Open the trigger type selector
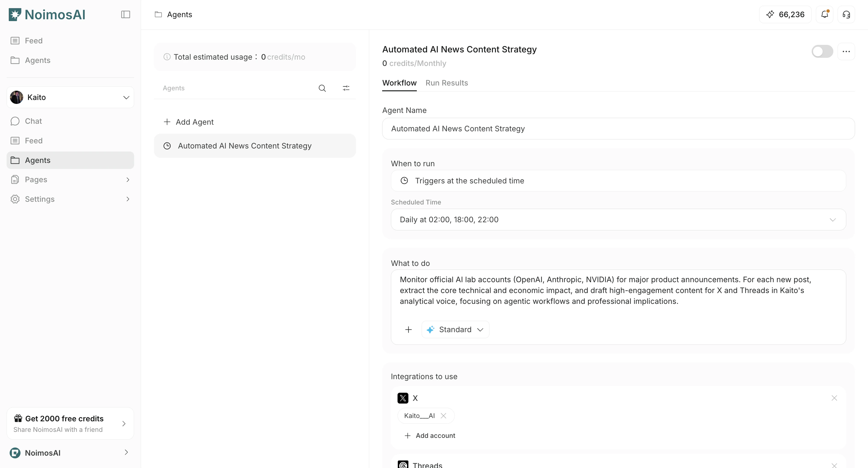 tap(618, 181)
